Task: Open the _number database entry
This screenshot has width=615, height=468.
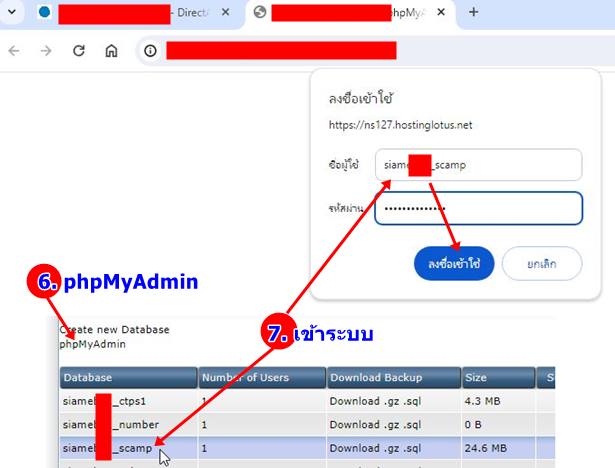Action: point(111,425)
